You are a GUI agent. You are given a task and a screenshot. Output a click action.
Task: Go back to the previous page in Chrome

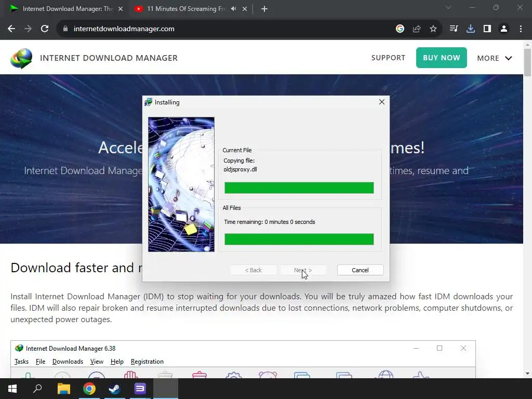click(11, 29)
